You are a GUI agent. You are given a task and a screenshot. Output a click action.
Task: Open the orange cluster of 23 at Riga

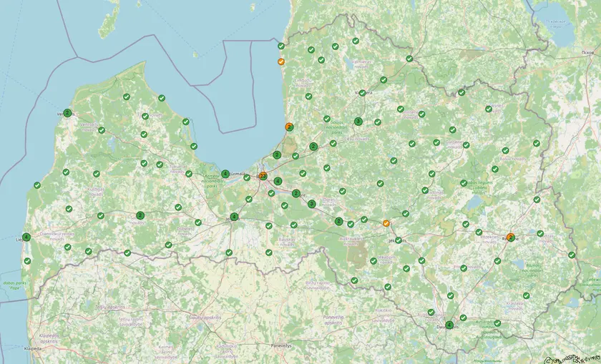pos(263,176)
